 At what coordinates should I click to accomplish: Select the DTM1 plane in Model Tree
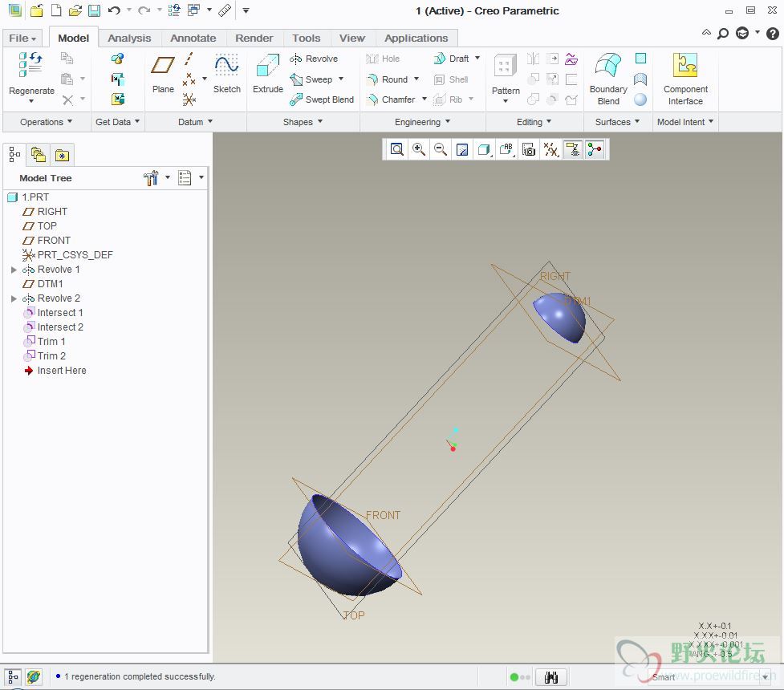pyautogui.click(x=43, y=284)
